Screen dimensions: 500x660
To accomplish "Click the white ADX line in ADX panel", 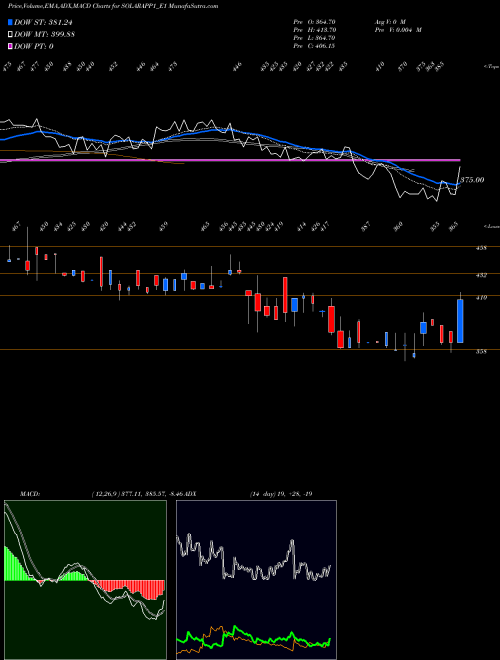I will point(254,560).
